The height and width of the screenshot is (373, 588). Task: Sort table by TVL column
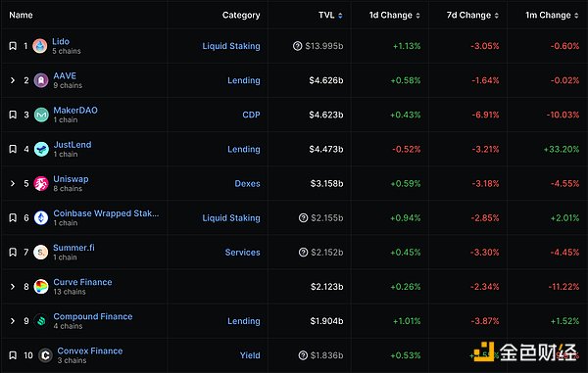[330, 16]
